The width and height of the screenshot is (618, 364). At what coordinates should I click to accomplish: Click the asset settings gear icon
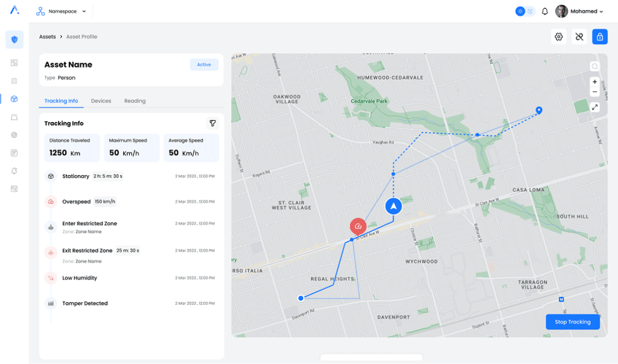(x=559, y=37)
